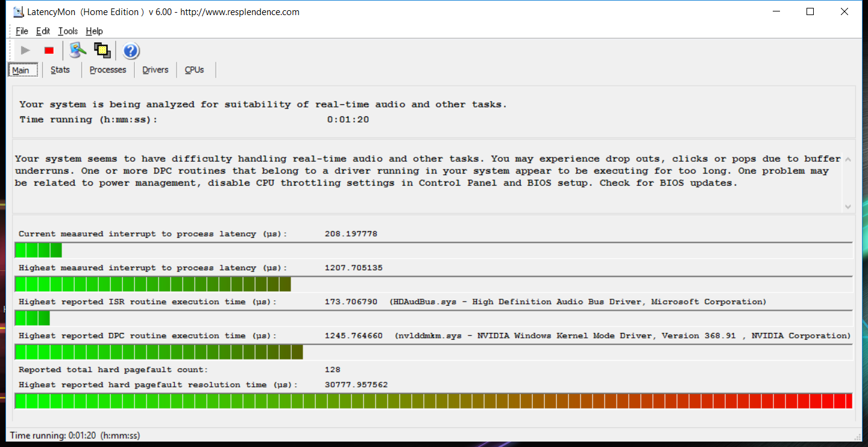Click the DPC value 1245.764660
Viewport: 868px width, 447px height.
click(353, 335)
